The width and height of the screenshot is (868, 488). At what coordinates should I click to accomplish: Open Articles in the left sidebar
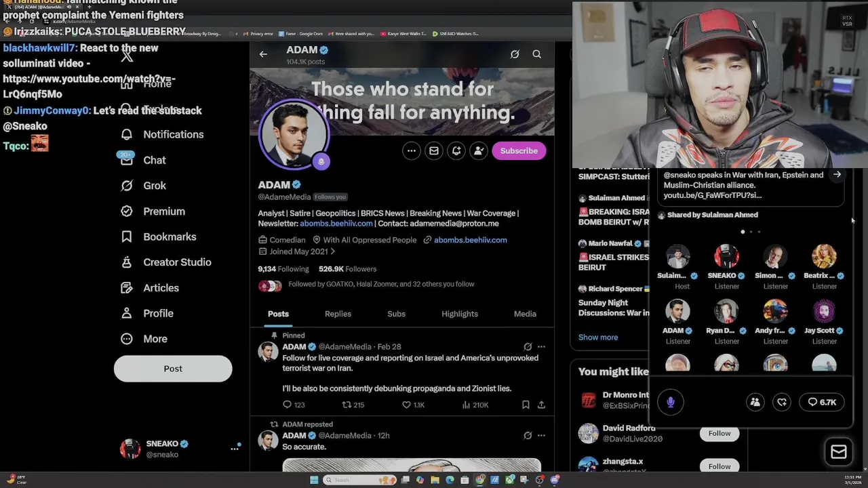pyautogui.click(x=150, y=288)
